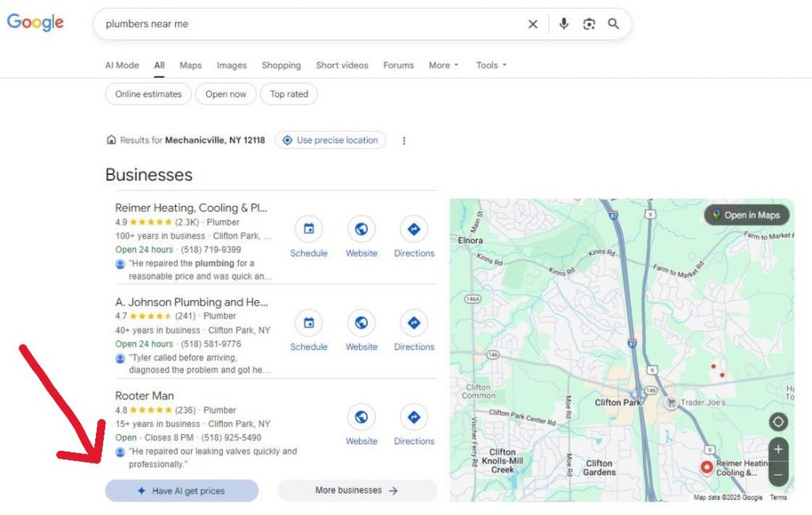
Task: Get Directions to A. Johnson Plumbing
Action: (414, 323)
